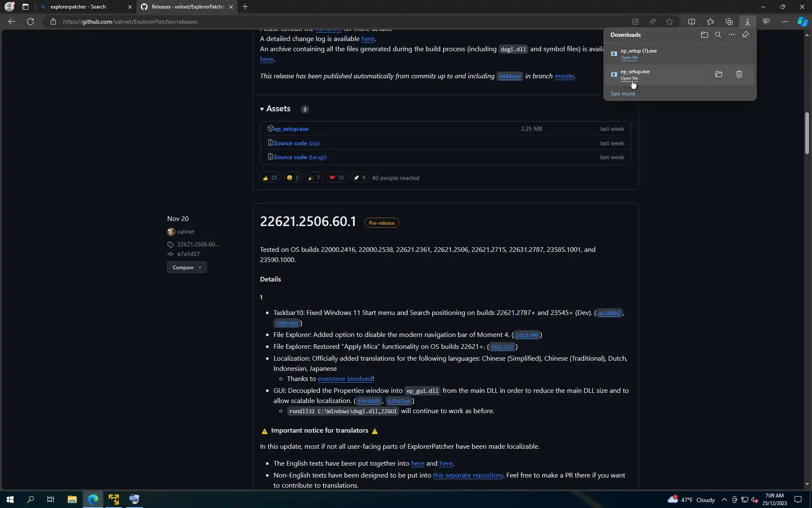Download ep_setup.exe from Assets

click(291, 129)
